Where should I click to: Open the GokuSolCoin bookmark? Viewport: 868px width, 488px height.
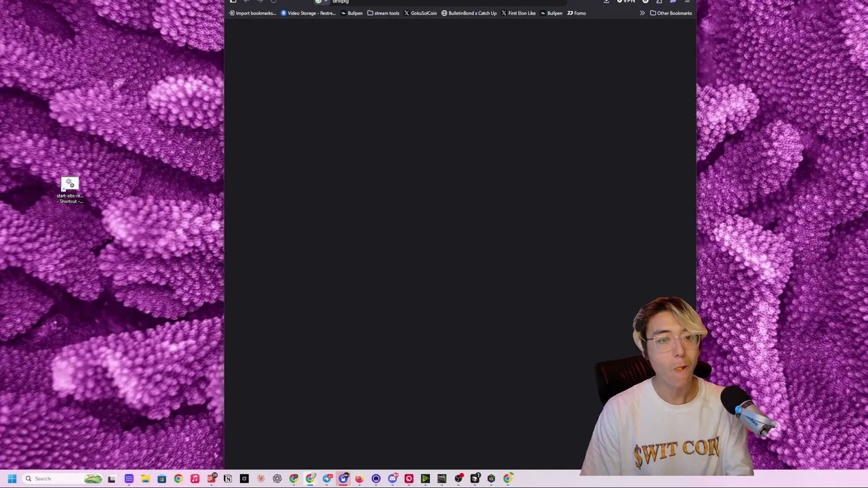[x=420, y=13]
